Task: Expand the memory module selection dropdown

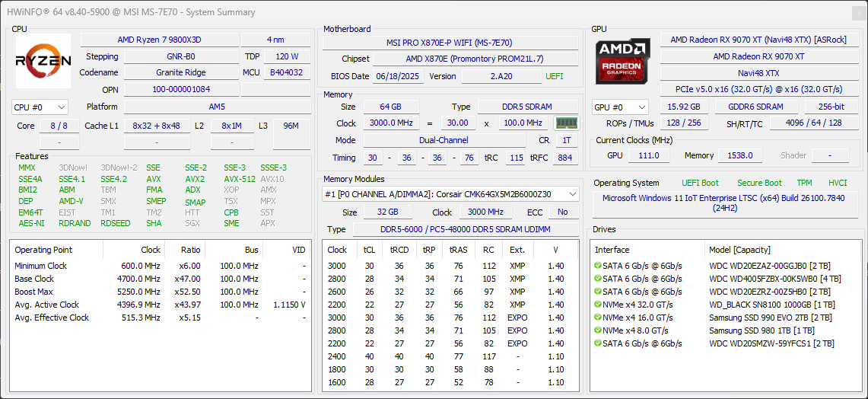Action: click(450, 194)
